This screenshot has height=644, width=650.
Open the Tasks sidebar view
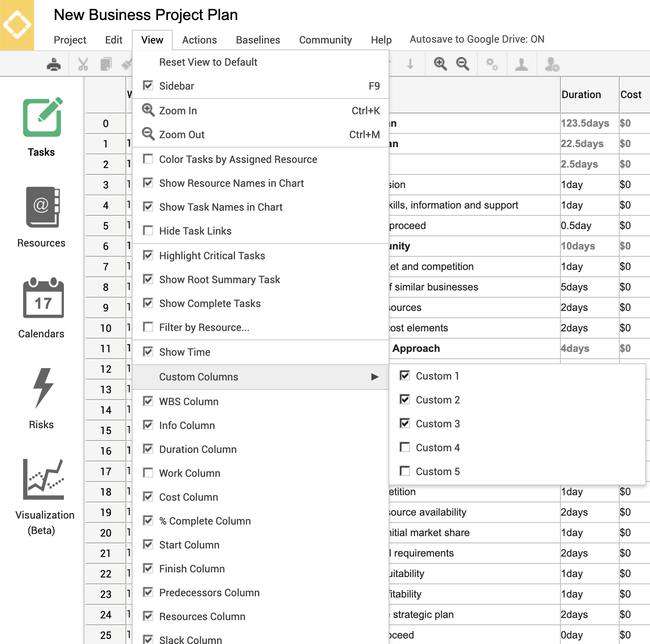[x=42, y=127]
